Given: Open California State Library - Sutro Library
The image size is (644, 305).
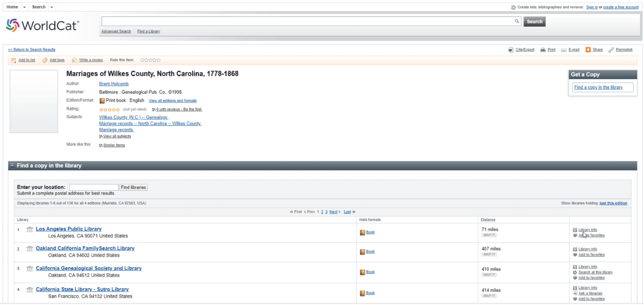Looking at the screenshot, I should click(x=82, y=290).
